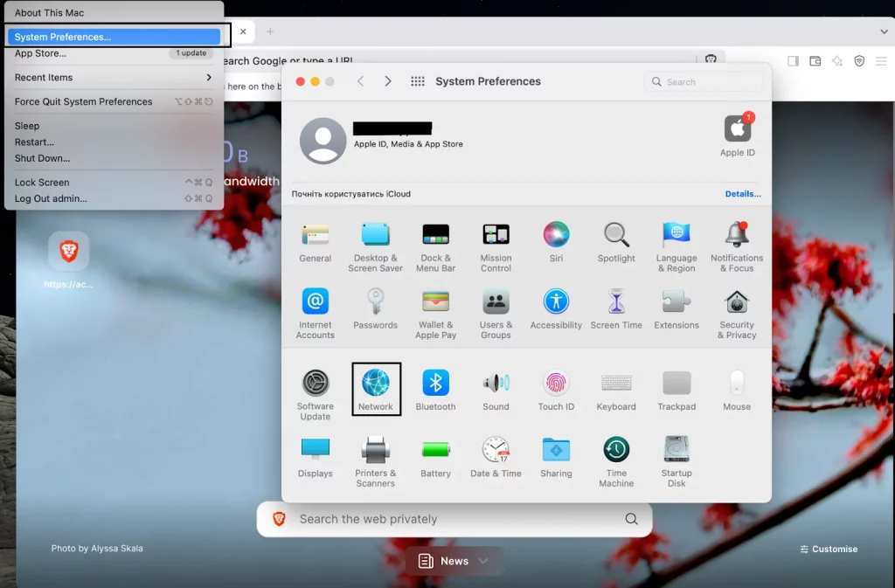The width and height of the screenshot is (895, 588).
Task: Open Internet Accounts pane
Action: pyautogui.click(x=315, y=314)
